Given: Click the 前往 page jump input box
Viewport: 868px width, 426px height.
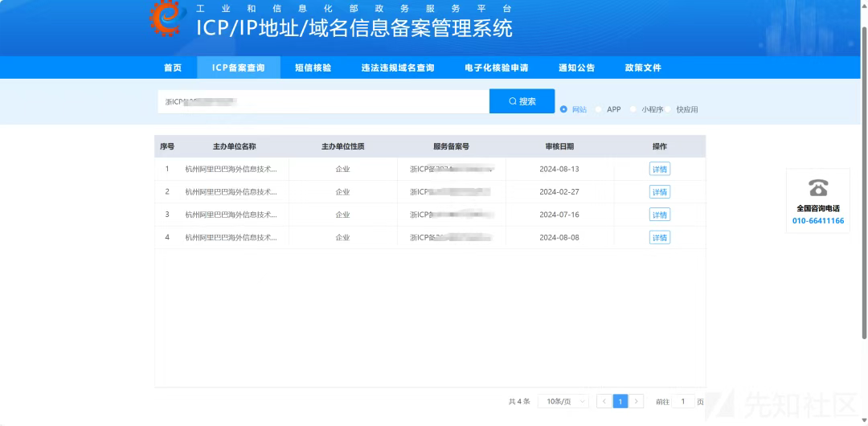Looking at the screenshot, I should 683,401.
